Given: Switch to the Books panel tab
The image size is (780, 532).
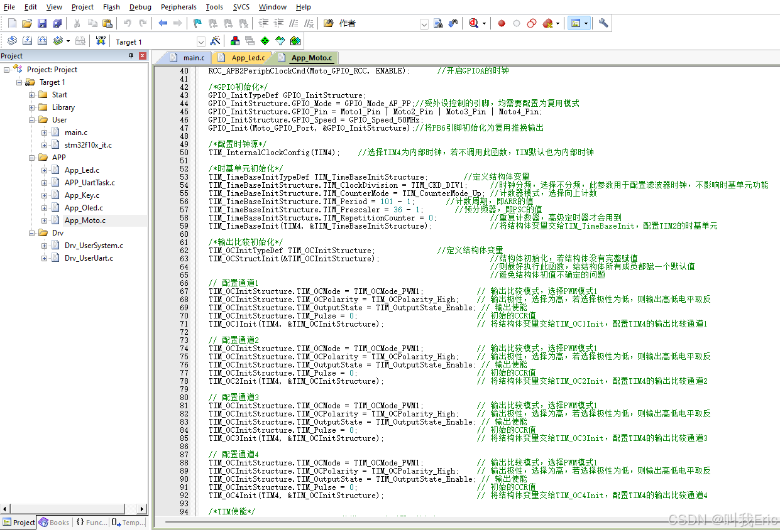Looking at the screenshot, I should coord(55,523).
